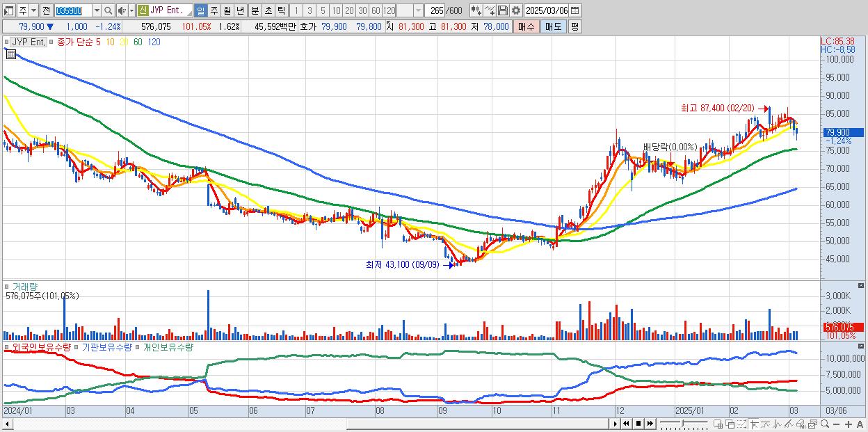Viewport: 868px width, 432px height.
Task: Open the stock code history dropdown arrow
Action: [x=97, y=10]
